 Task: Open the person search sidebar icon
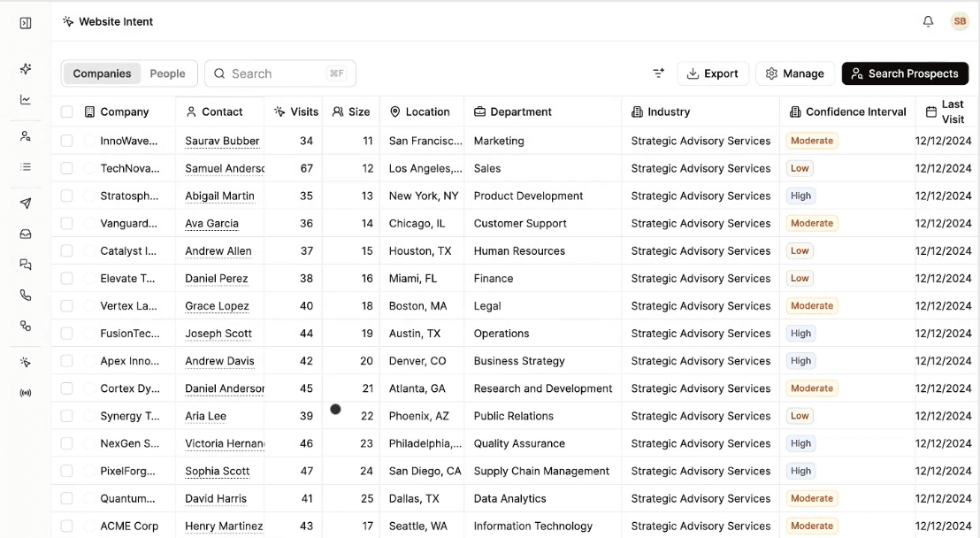pos(26,135)
